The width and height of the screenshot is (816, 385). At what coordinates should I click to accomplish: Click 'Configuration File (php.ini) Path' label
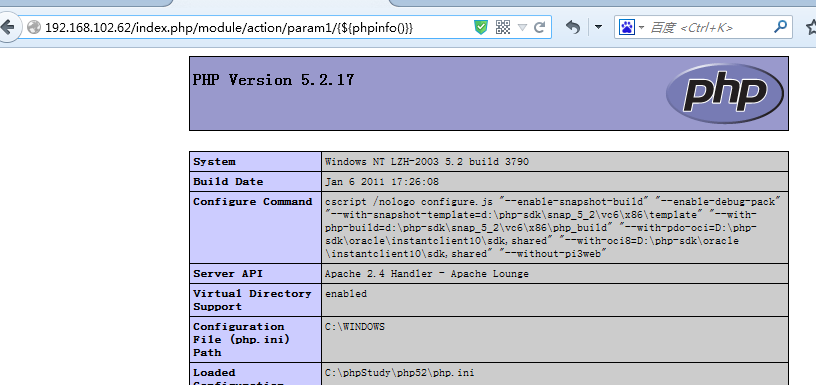click(x=241, y=340)
